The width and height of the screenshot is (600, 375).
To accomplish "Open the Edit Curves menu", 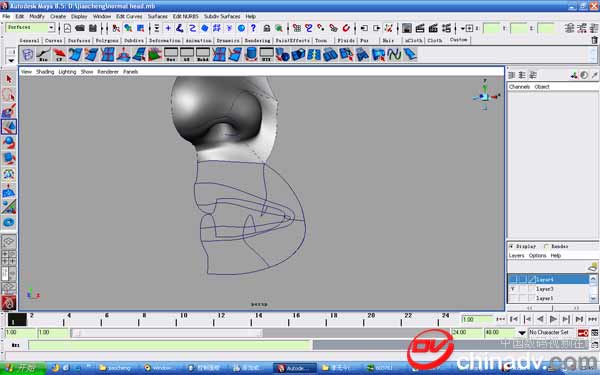I will (x=129, y=16).
